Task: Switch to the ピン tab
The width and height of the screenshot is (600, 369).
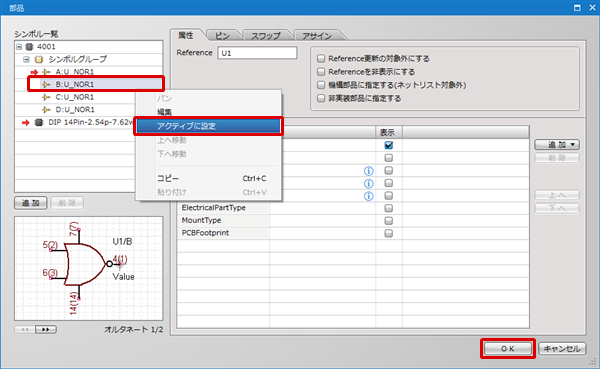Action: tap(222, 36)
